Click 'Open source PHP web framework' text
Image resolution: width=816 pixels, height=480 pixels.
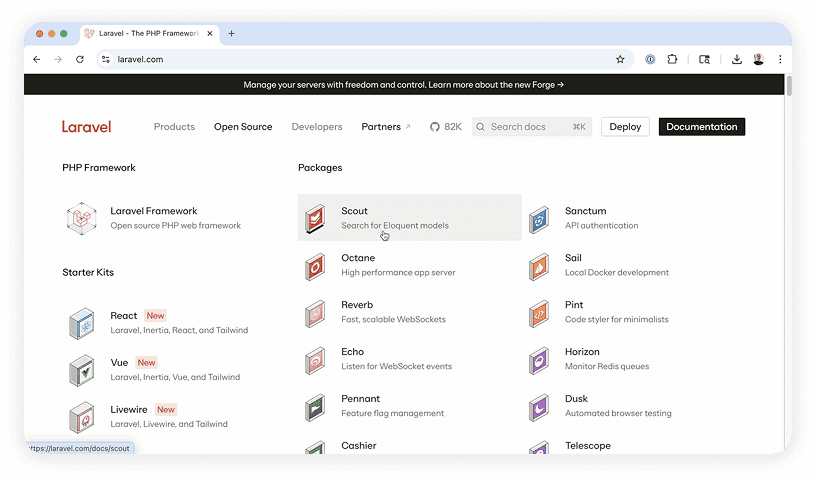coord(175,225)
